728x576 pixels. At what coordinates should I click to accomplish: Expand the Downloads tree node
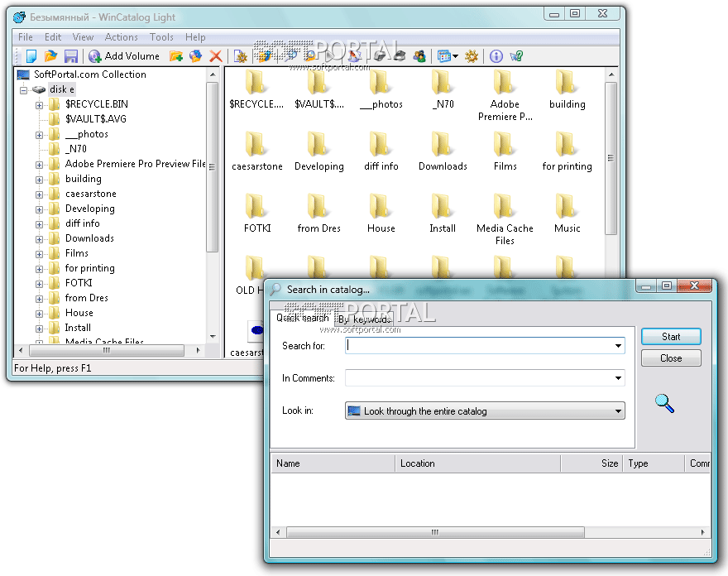(x=39, y=239)
